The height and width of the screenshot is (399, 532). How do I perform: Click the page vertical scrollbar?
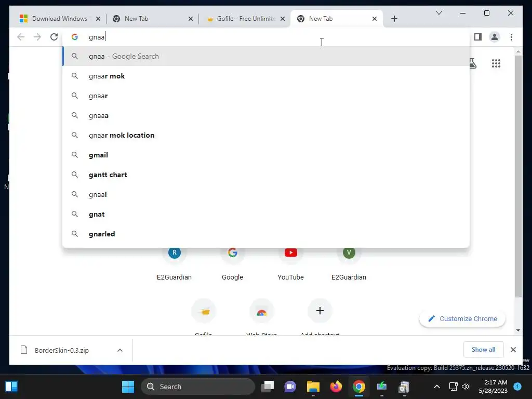(x=518, y=177)
